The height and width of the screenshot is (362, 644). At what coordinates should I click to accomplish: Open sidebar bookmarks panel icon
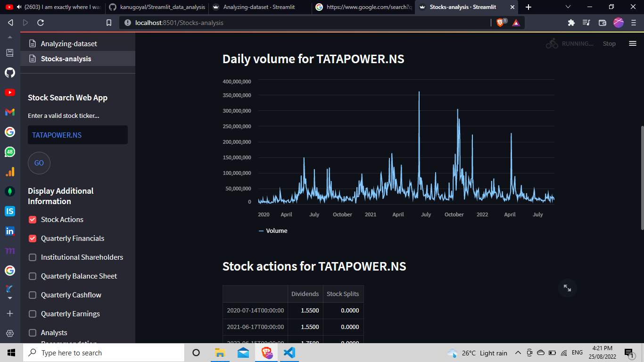[10, 53]
